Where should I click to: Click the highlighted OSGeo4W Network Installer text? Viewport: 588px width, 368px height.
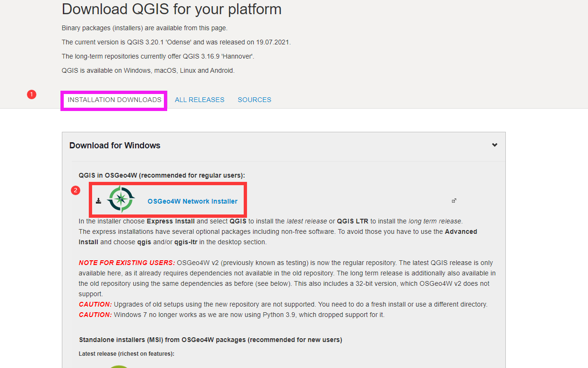pos(192,201)
